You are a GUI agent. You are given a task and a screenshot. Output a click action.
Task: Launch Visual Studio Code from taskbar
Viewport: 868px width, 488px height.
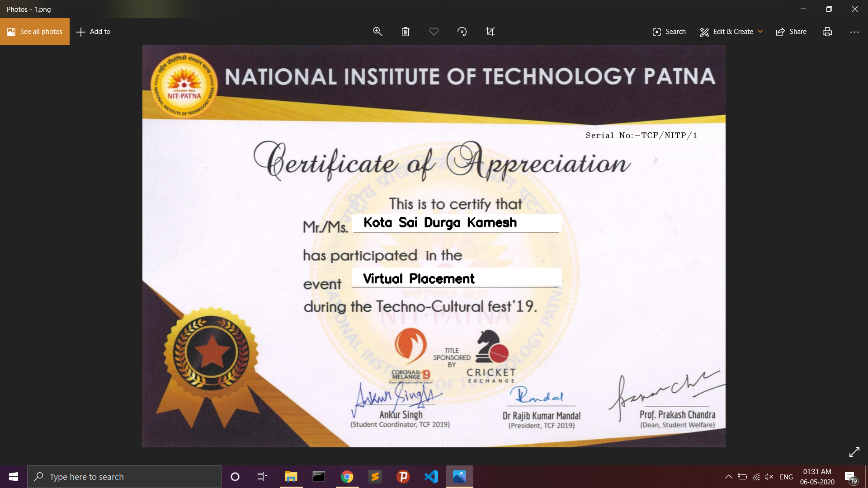click(431, 477)
